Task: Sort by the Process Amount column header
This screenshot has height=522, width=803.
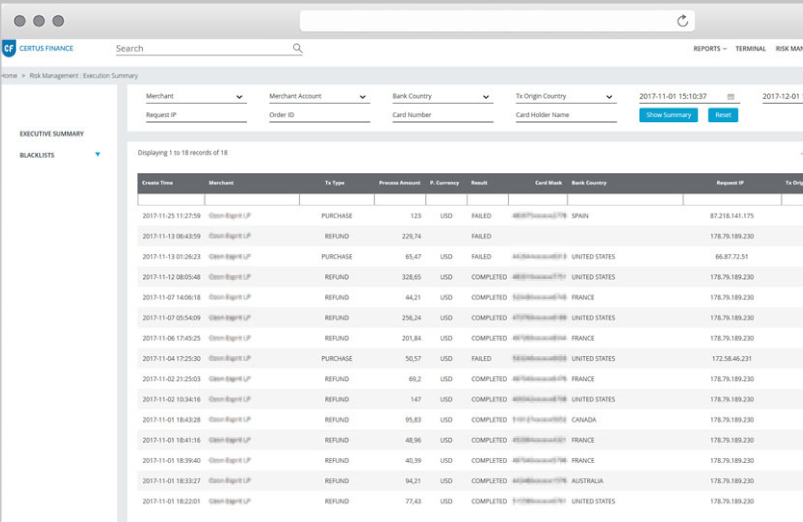Action: click(x=399, y=183)
